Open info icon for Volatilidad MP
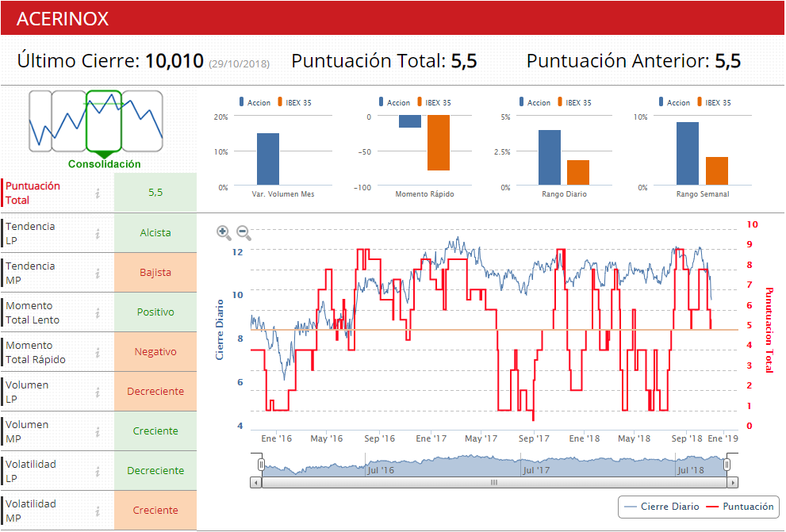Image resolution: width=786 pixels, height=532 pixels. pos(98,511)
